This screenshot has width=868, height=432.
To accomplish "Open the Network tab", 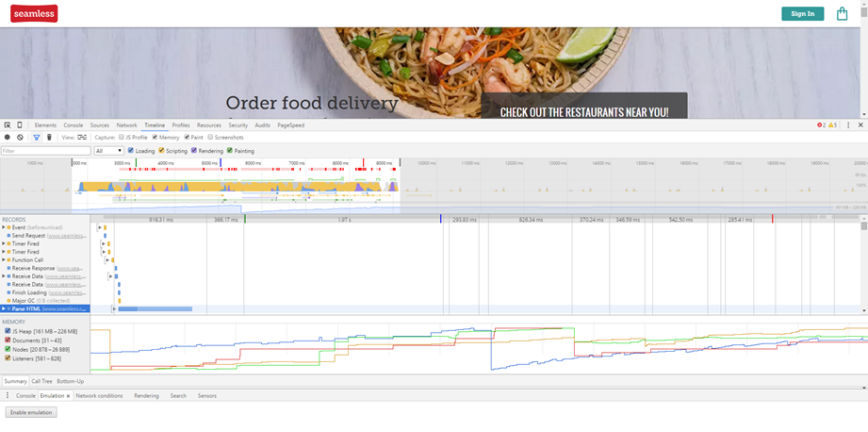I will pyautogui.click(x=127, y=125).
